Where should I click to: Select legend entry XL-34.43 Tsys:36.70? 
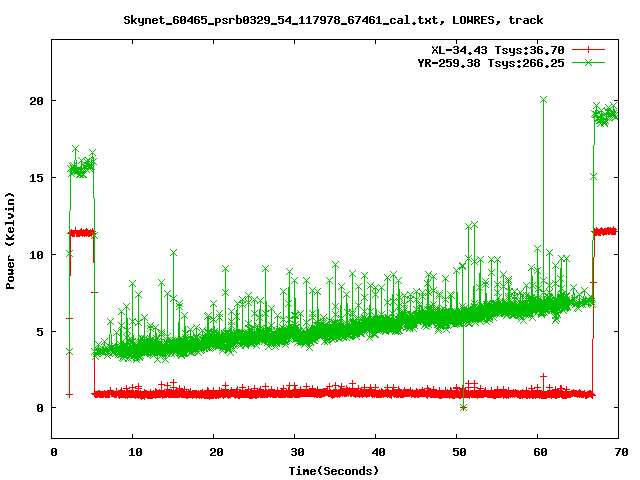click(498, 50)
